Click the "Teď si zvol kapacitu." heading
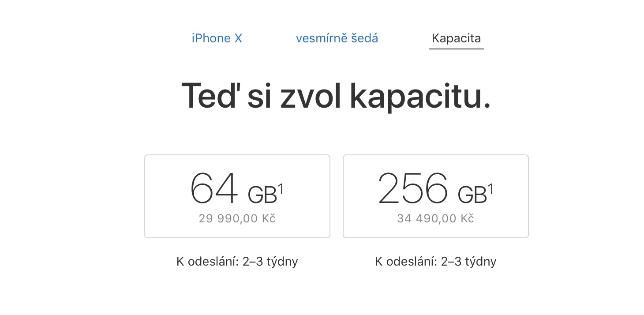 [x=336, y=96]
